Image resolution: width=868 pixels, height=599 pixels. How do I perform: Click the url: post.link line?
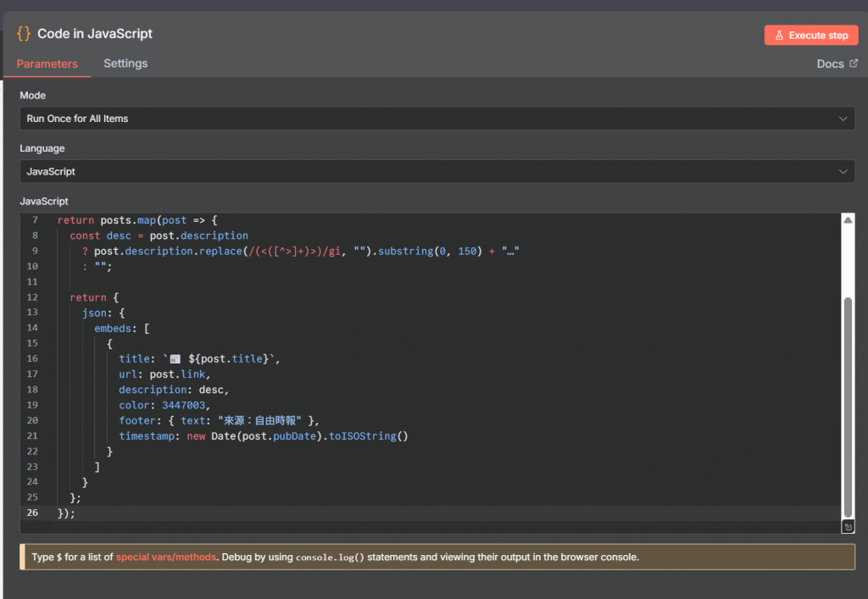pyautogui.click(x=164, y=374)
